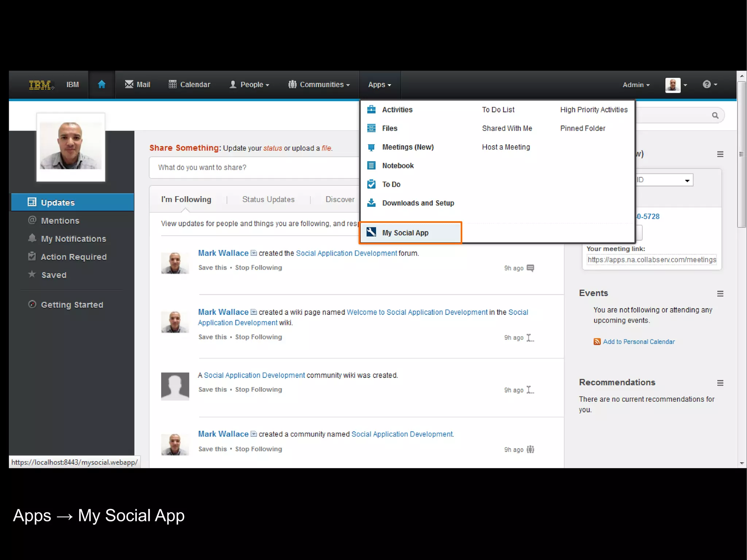Open Meetings (New) from Apps menu
The width and height of the screenshot is (747, 560).
408,147
